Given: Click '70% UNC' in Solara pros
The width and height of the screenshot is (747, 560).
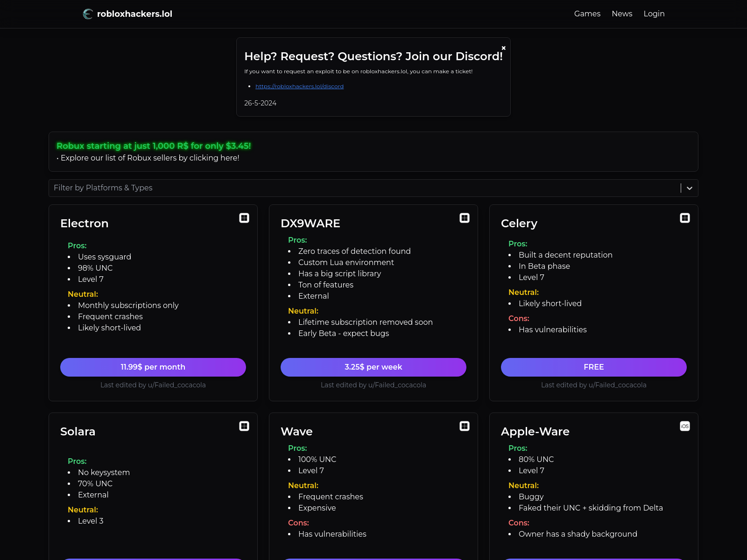Looking at the screenshot, I should pyautogui.click(x=95, y=483).
